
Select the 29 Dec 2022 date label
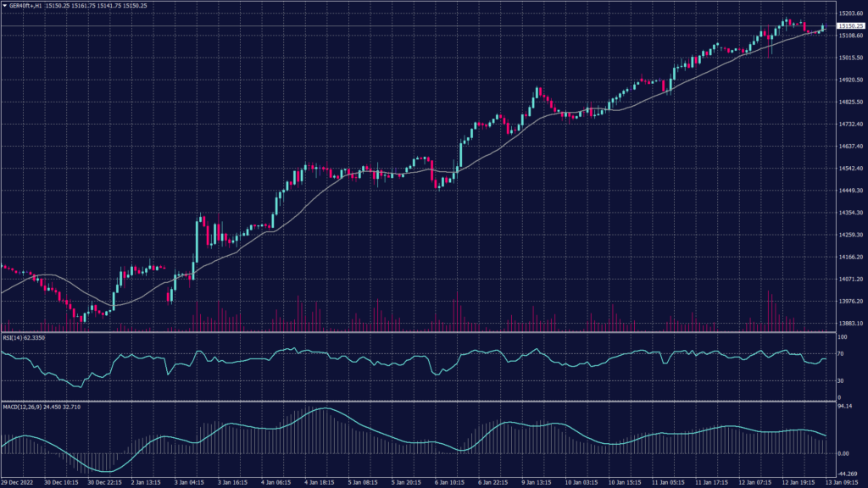coord(19,482)
